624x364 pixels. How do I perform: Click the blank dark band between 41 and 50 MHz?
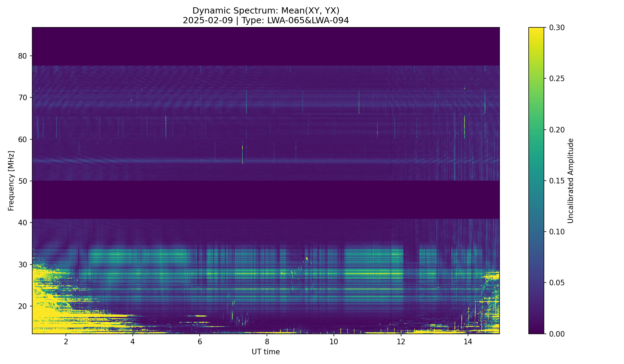(266, 200)
